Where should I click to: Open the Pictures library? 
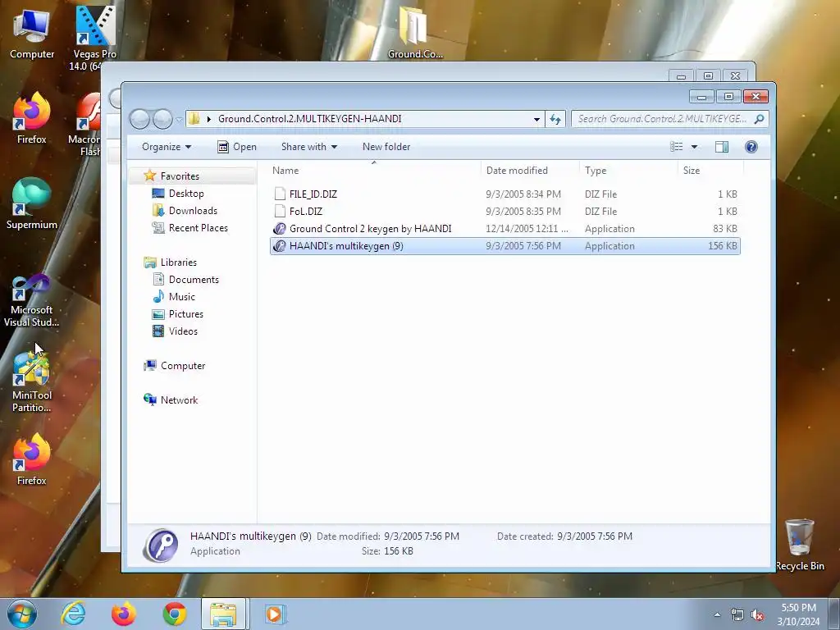[x=186, y=314]
